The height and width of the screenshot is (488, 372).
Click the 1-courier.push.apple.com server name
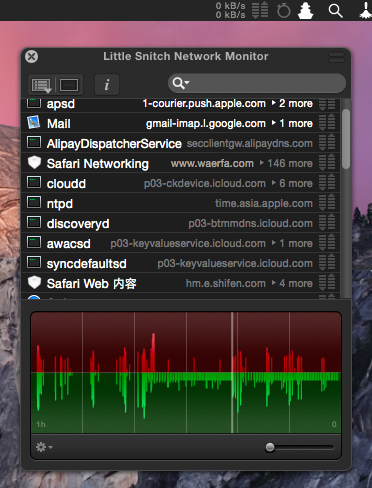tap(204, 104)
